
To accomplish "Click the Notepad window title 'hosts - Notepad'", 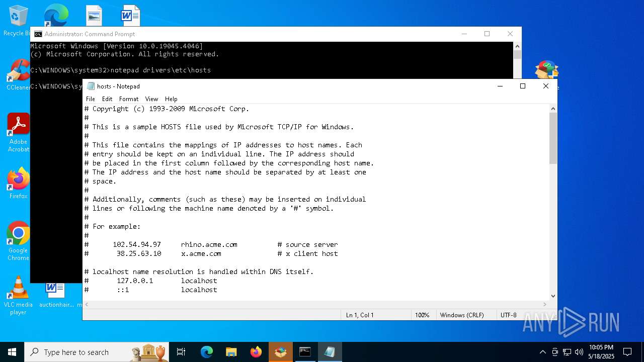I will [x=118, y=86].
